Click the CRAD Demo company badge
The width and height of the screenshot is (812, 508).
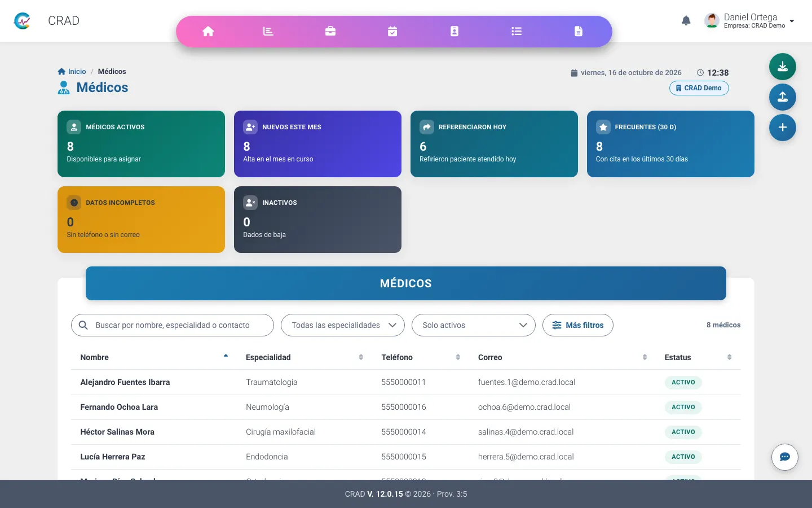click(x=699, y=88)
